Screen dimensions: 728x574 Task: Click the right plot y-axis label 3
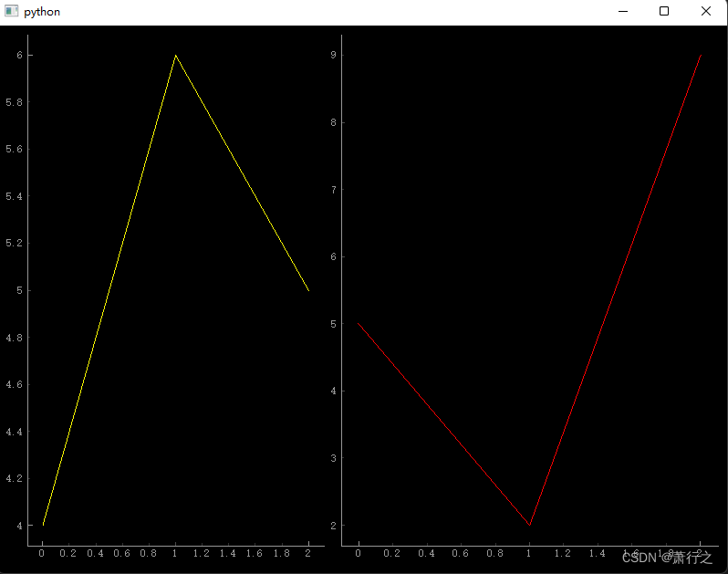coord(333,458)
